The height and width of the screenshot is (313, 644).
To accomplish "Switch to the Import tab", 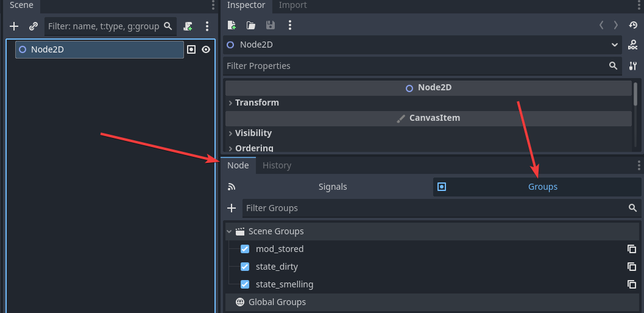I will tap(292, 5).
